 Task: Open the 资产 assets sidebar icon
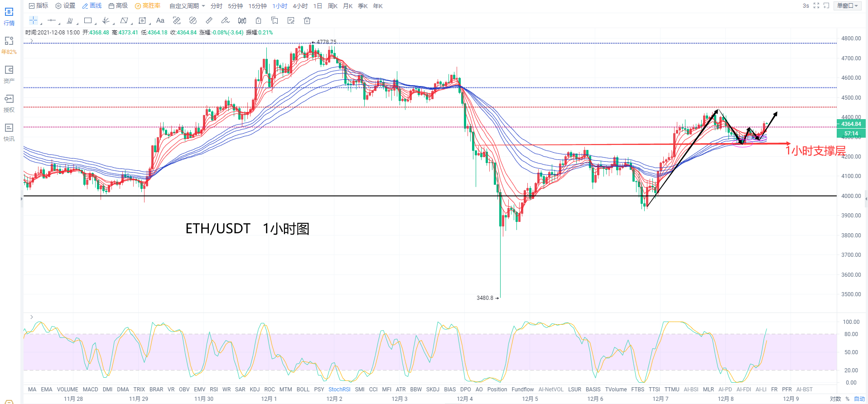[x=9, y=74]
